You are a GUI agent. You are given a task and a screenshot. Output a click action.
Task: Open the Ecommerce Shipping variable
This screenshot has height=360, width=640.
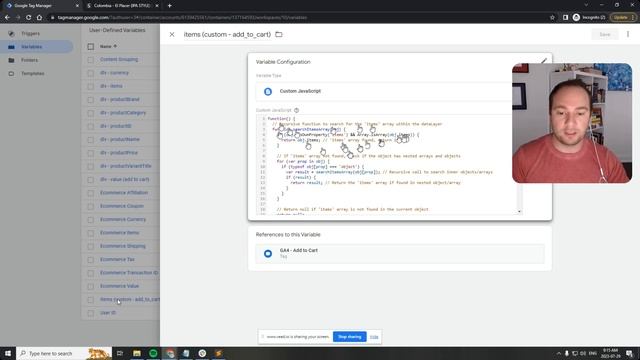point(123,246)
